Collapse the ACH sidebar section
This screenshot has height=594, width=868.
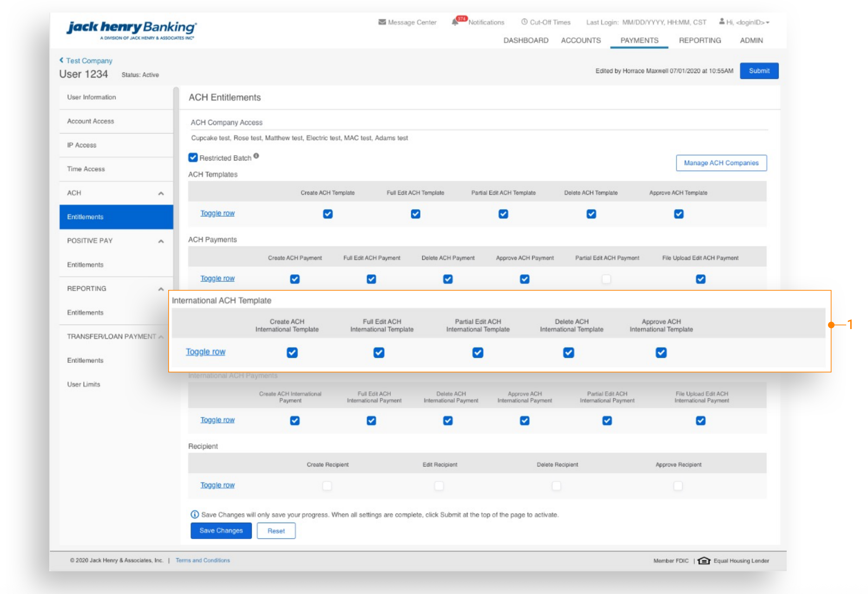coord(161,193)
